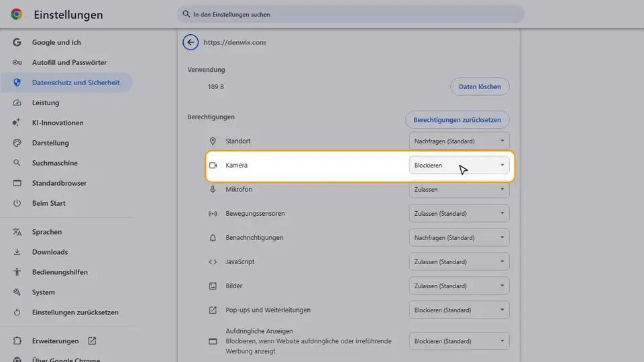Click the ad window icon for Aufdringliche Anzeigen
The image size is (644, 362).
(213, 341)
